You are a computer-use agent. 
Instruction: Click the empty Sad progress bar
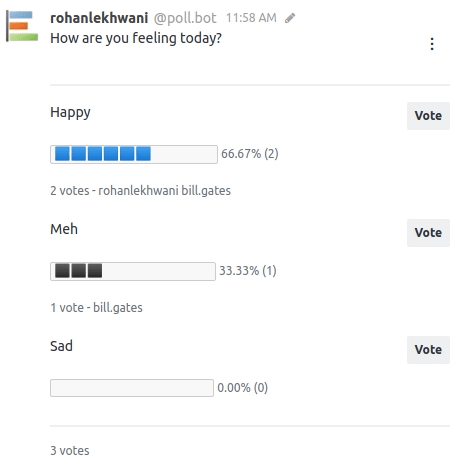click(x=132, y=388)
